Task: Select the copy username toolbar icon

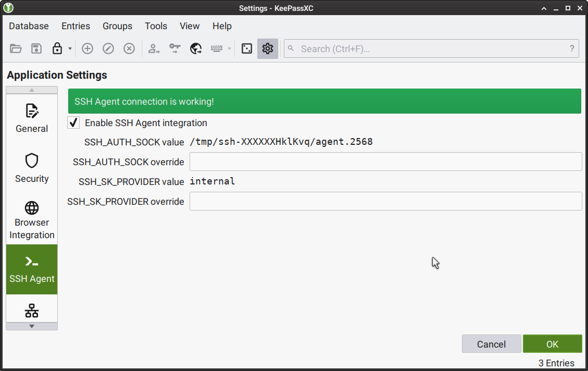Action: pyautogui.click(x=154, y=48)
